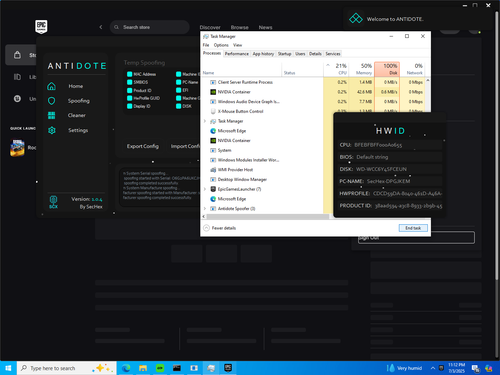Sort processes by the Disk column
This screenshot has width=500, height=375.
pyautogui.click(x=387, y=69)
